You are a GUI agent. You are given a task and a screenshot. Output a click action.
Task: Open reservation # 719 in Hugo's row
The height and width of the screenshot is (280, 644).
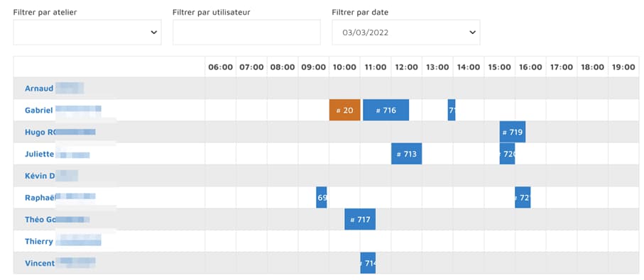(513, 132)
